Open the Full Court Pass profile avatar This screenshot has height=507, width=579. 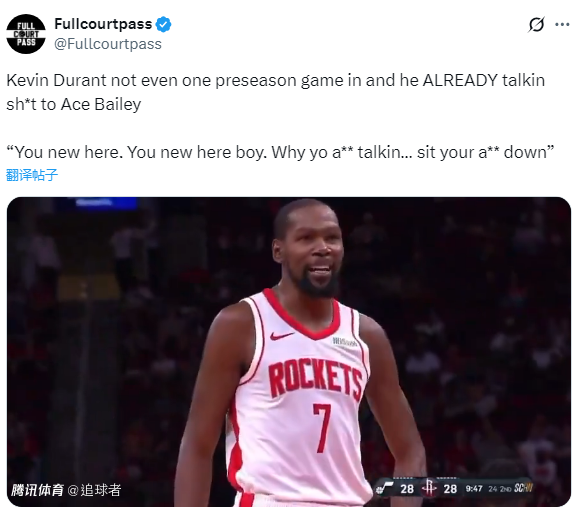click(x=26, y=34)
